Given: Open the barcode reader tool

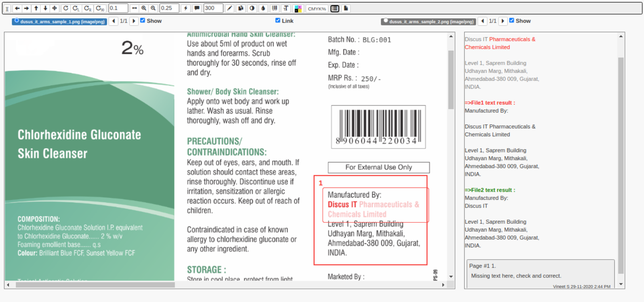Looking at the screenshot, I should coord(274,8).
